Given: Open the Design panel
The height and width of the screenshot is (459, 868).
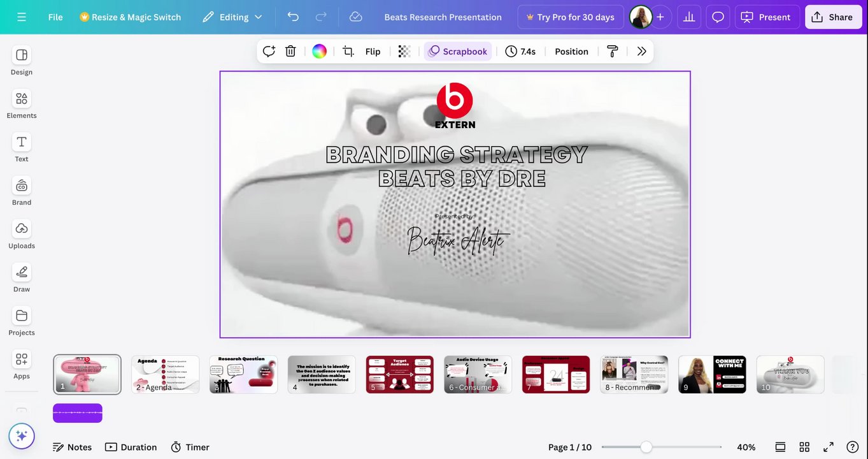Looking at the screenshot, I should (x=22, y=61).
